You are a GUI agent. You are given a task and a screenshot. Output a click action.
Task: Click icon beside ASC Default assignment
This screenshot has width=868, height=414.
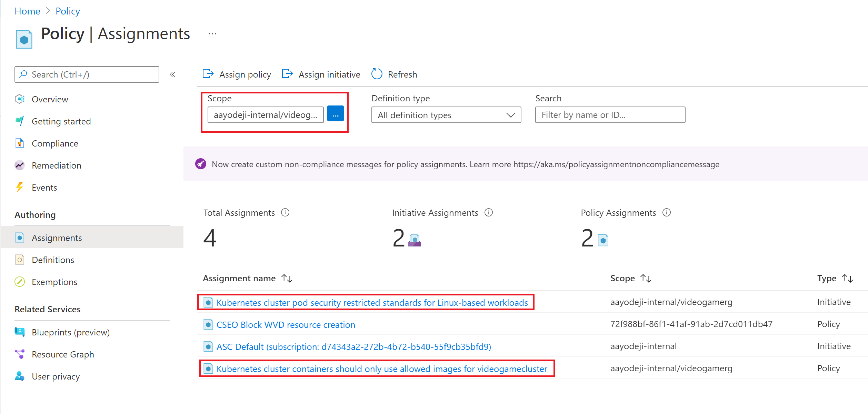tap(208, 346)
